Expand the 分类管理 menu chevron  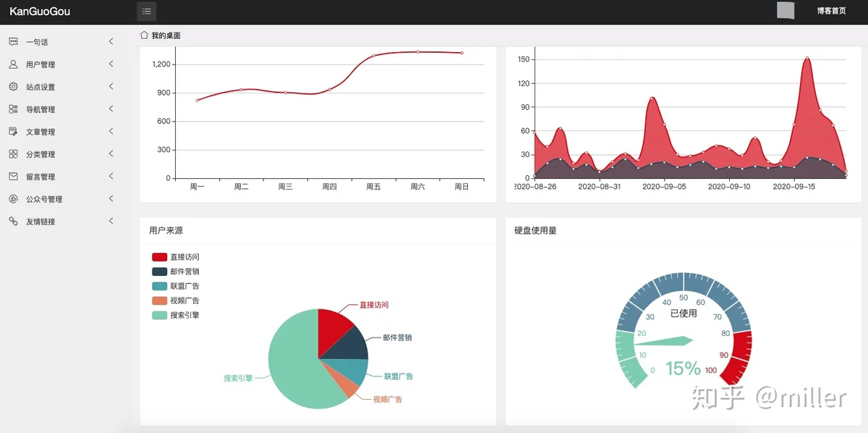(111, 154)
